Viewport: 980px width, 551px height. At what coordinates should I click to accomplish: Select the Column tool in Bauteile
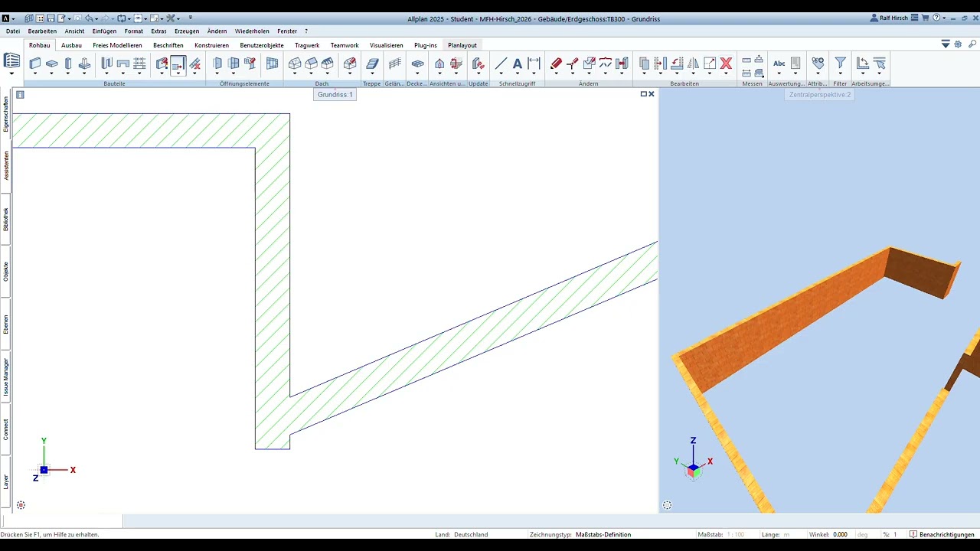(x=68, y=64)
